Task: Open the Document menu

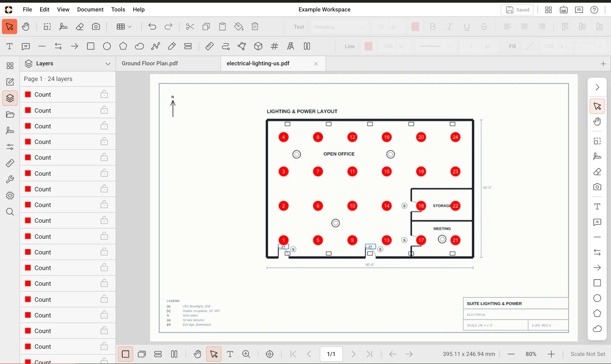Action: pyautogui.click(x=90, y=10)
